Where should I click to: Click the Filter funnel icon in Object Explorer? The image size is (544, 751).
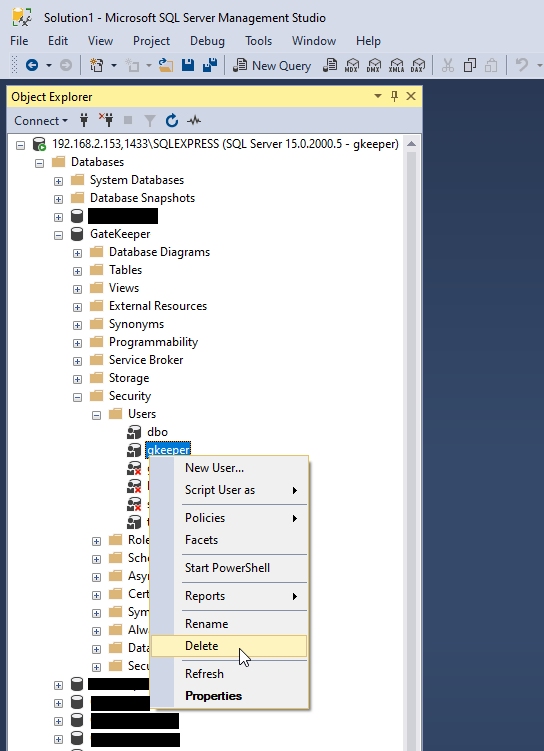150,121
